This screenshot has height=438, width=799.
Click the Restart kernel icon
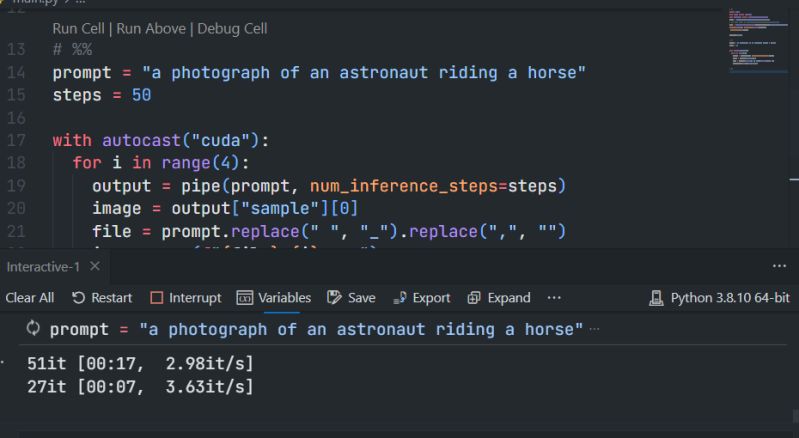pos(78,298)
